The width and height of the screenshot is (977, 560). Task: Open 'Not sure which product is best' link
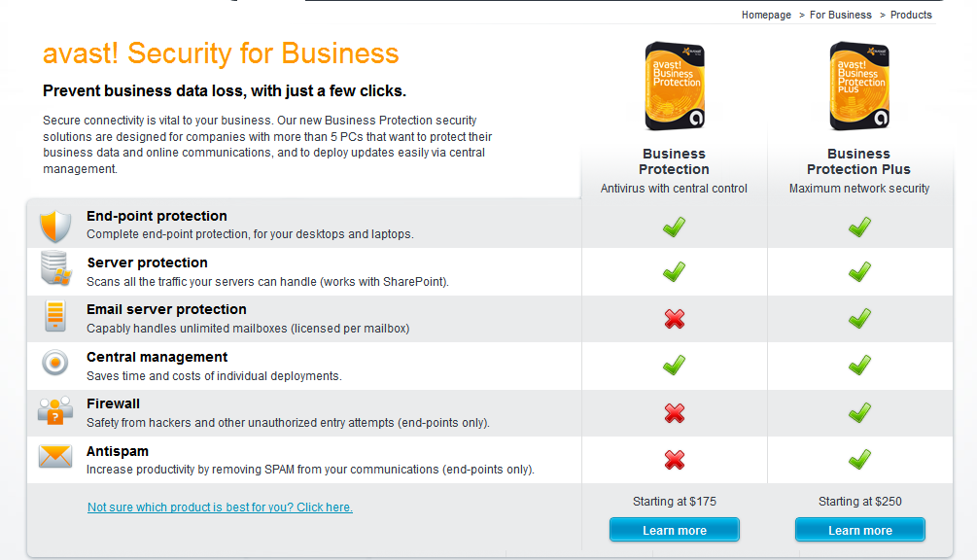pos(220,507)
